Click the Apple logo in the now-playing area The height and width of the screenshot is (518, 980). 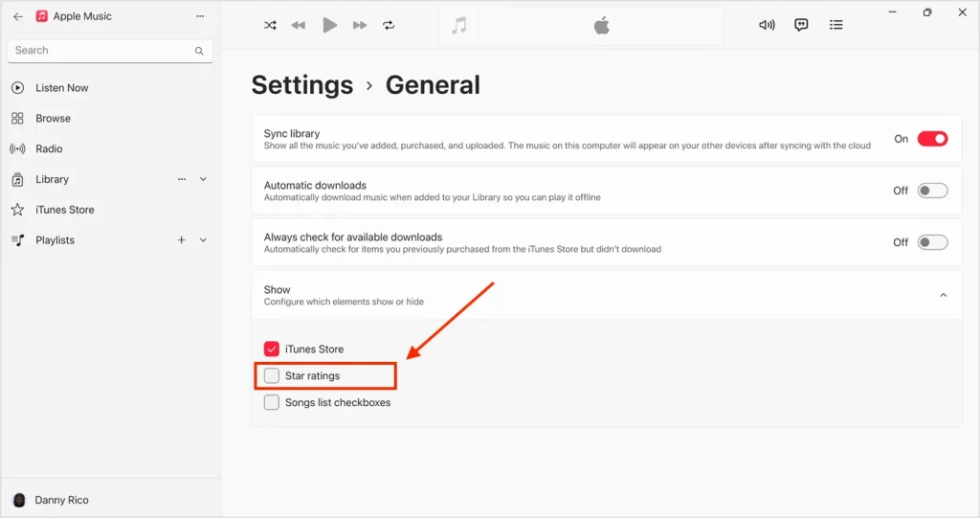pyautogui.click(x=601, y=25)
